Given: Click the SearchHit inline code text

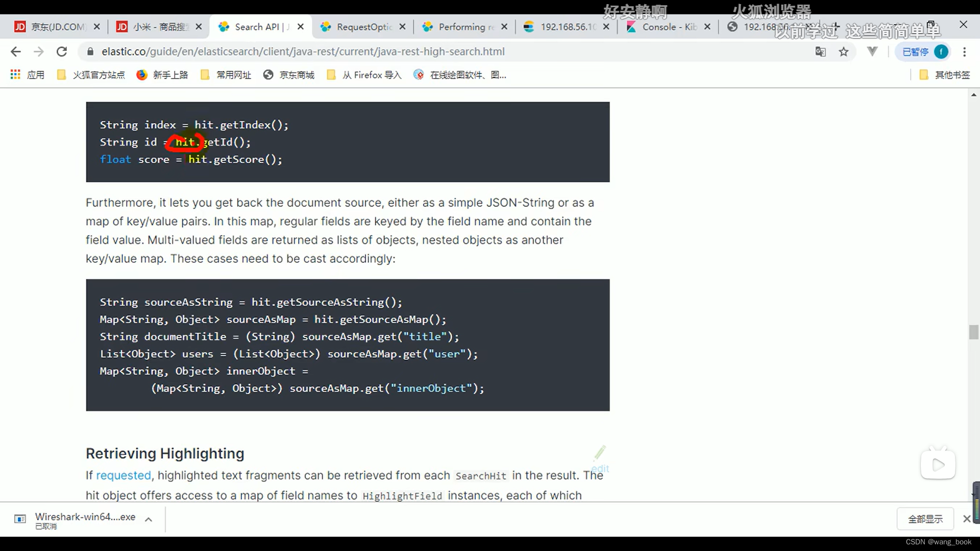Looking at the screenshot, I should pos(481,476).
